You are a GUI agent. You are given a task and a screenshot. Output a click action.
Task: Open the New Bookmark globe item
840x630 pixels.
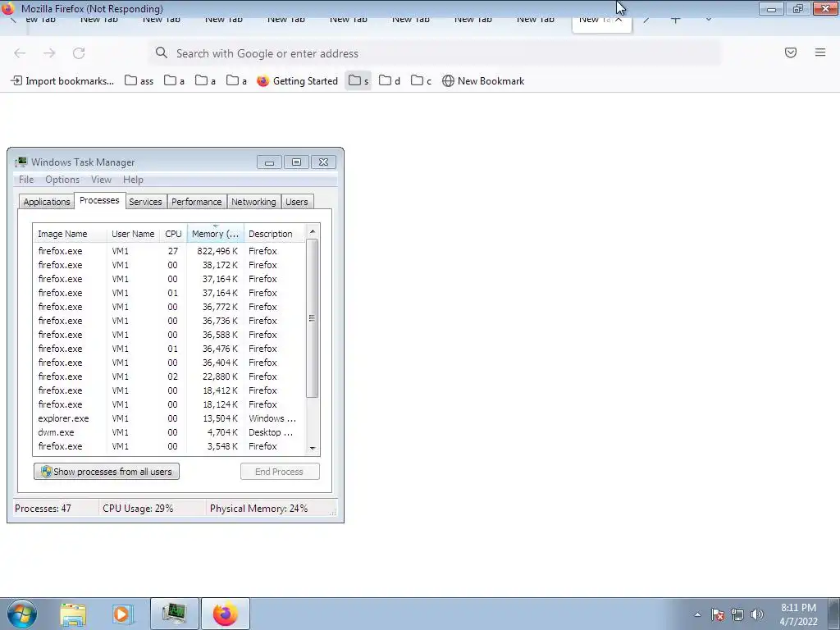click(x=483, y=81)
